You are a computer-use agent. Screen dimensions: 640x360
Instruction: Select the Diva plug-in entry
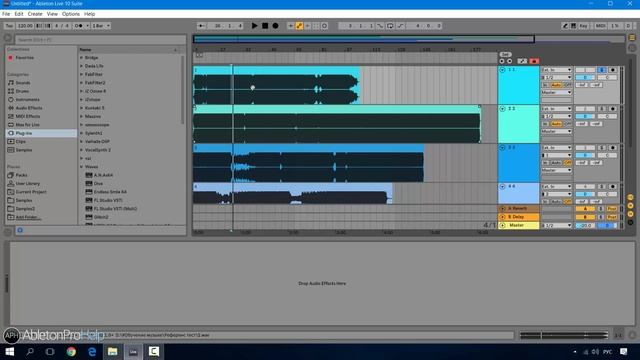[98, 184]
